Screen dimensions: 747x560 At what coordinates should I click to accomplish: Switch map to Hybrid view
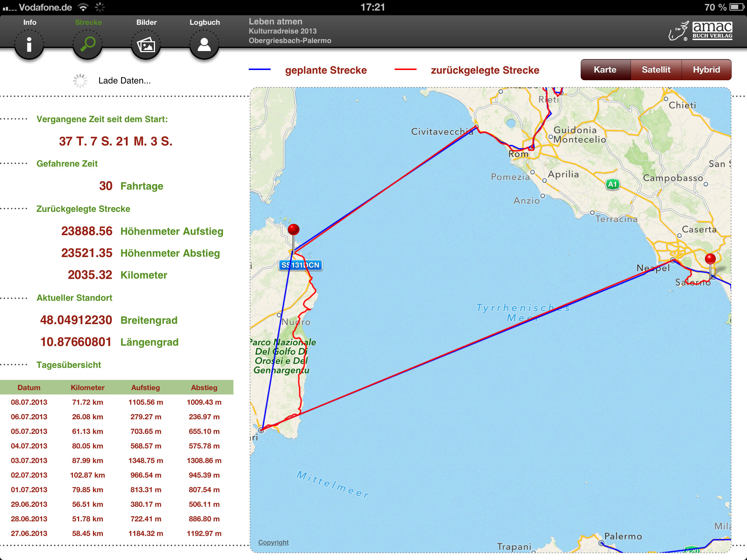[x=706, y=70]
